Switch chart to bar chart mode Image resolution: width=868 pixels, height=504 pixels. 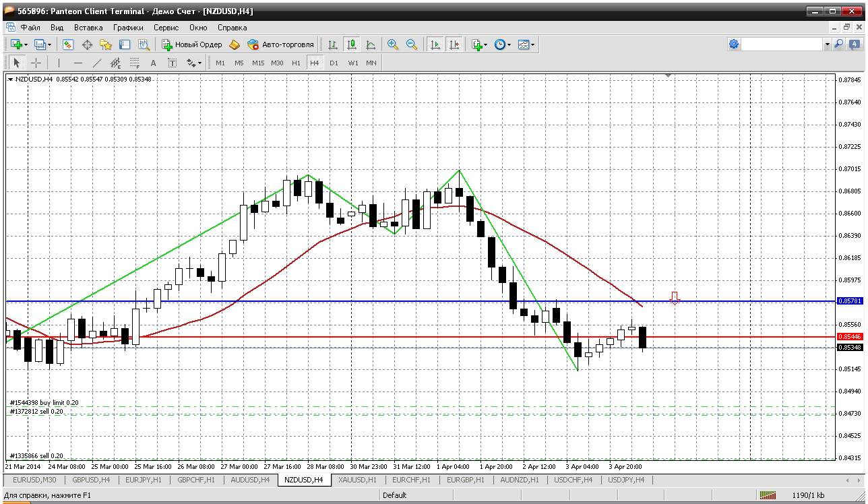[333, 44]
